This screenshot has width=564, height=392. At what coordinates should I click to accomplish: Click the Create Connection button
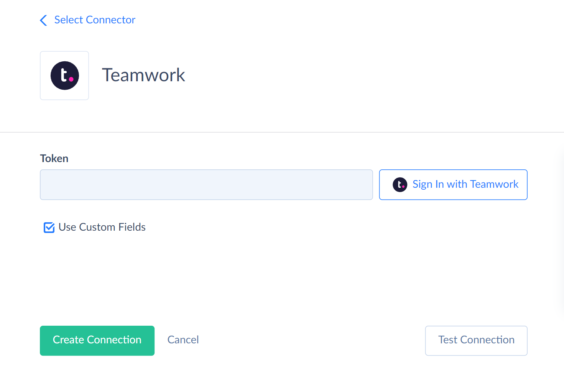pyautogui.click(x=97, y=341)
